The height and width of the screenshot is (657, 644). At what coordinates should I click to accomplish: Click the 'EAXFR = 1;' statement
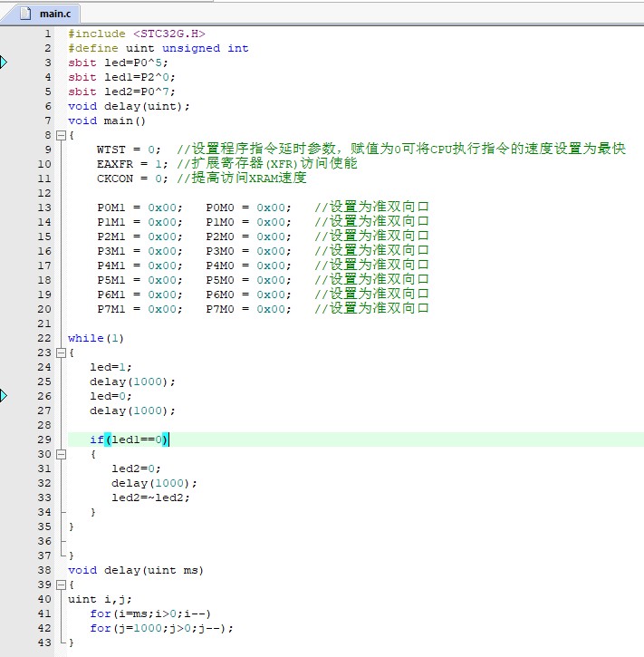tap(132, 164)
